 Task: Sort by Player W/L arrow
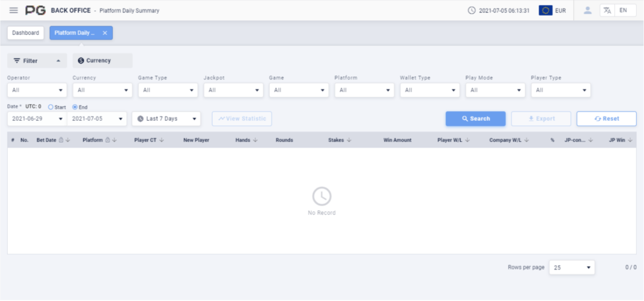point(467,140)
